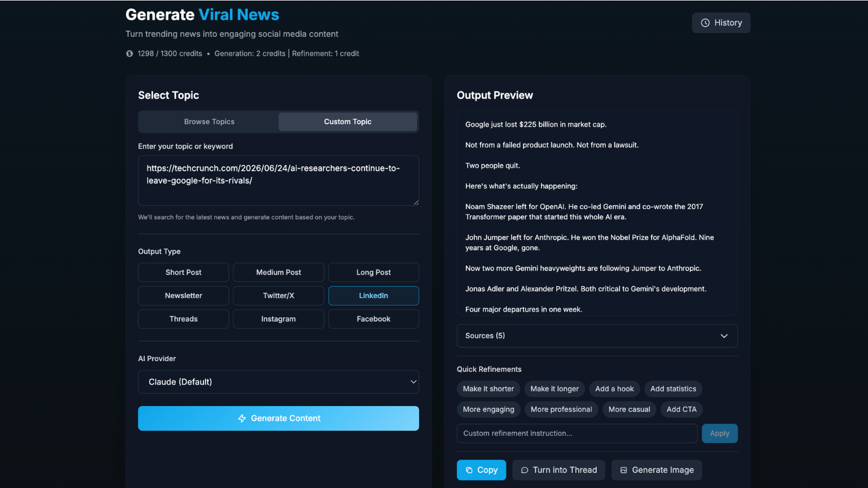The width and height of the screenshot is (868, 488).
Task: Focus the custom refinement instruction field
Action: [x=577, y=433]
